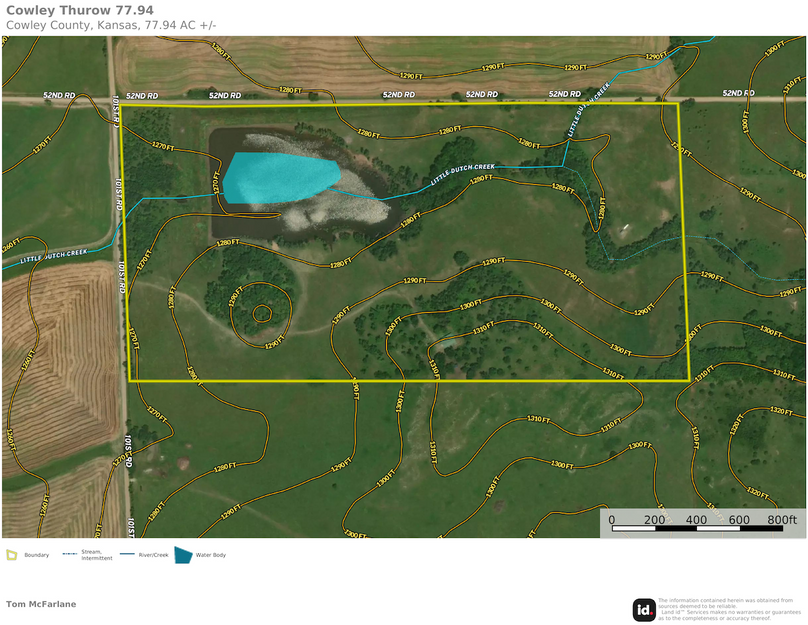
Task: Click the intermittent stream legend symbol
Action: coord(69,554)
